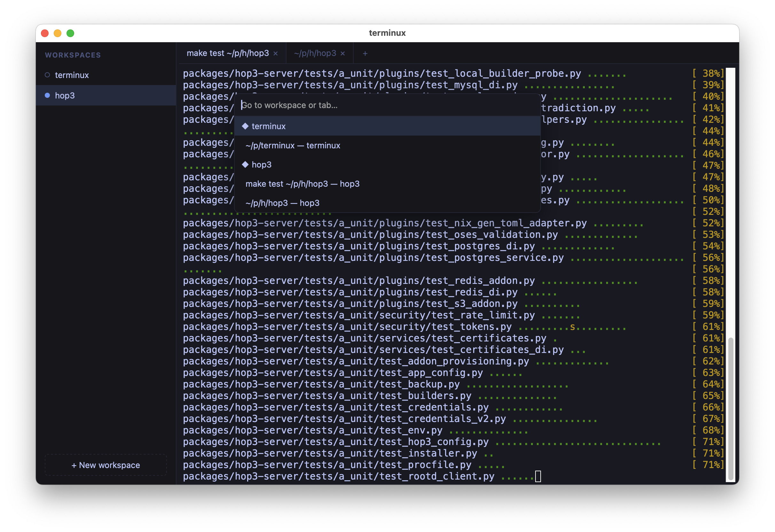Image resolution: width=775 pixels, height=532 pixels.
Task: Click the [ 68%] progress indicator
Action: coord(708,430)
